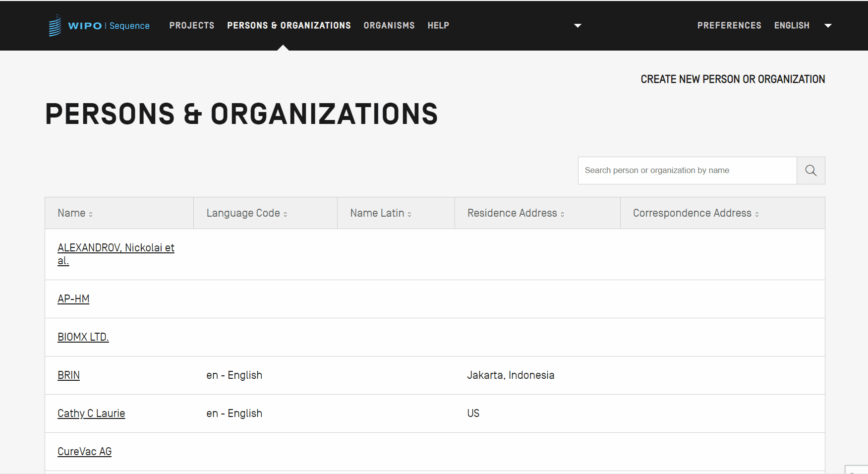Open Cathy C Laurie's record
Viewport: 868px width, 474px height.
click(91, 414)
